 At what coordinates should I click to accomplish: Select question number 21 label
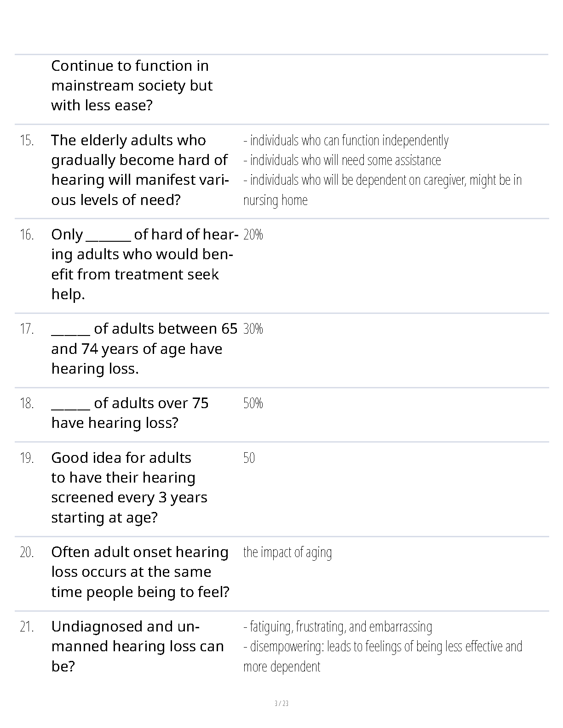click(27, 627)
